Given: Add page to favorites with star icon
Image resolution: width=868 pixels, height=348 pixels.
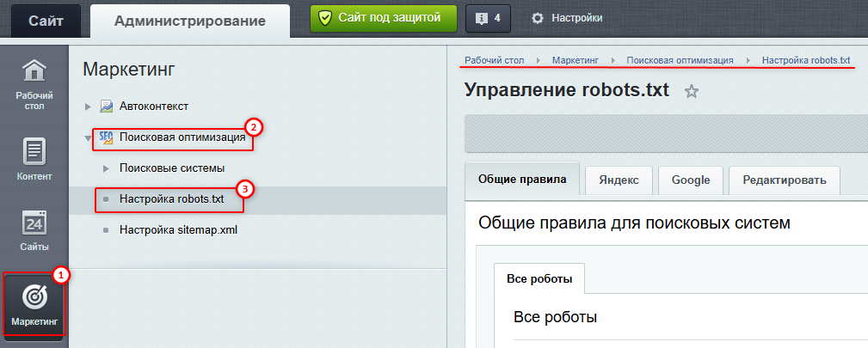Looking at the screenshot, I should click(x=691, y=92).
